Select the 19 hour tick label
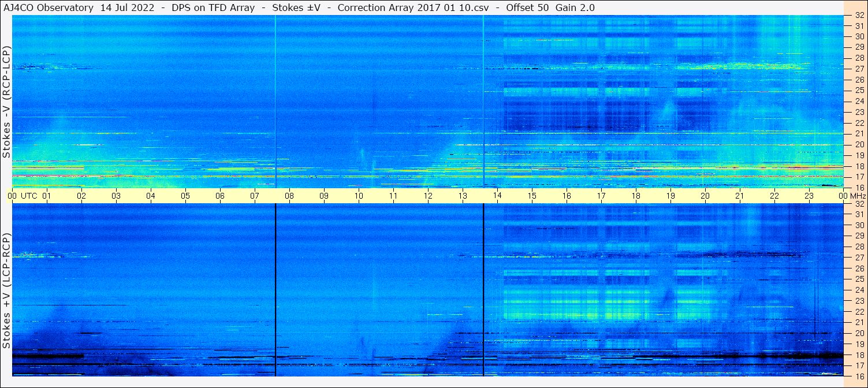This screenshot has width=868, height=388. tap(670, 196)
